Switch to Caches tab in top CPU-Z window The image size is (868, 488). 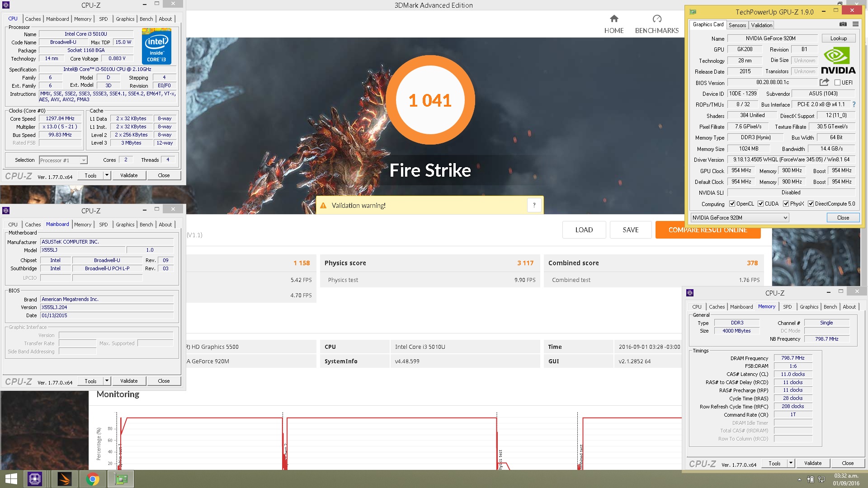33,19
